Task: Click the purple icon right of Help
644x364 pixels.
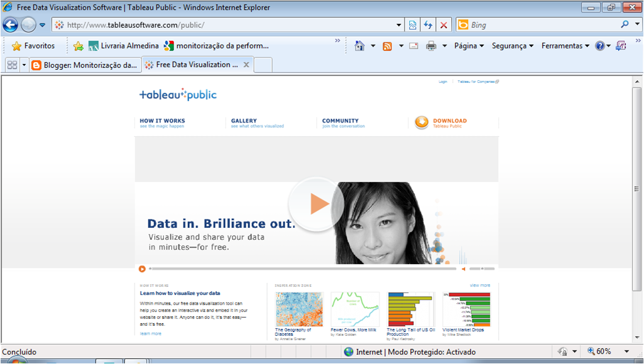Action: [621, 46]
